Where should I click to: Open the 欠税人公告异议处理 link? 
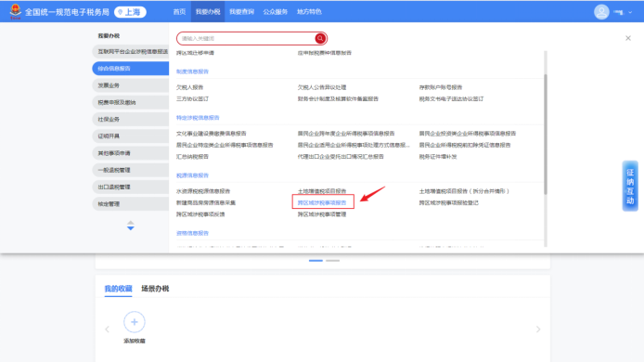322,87
